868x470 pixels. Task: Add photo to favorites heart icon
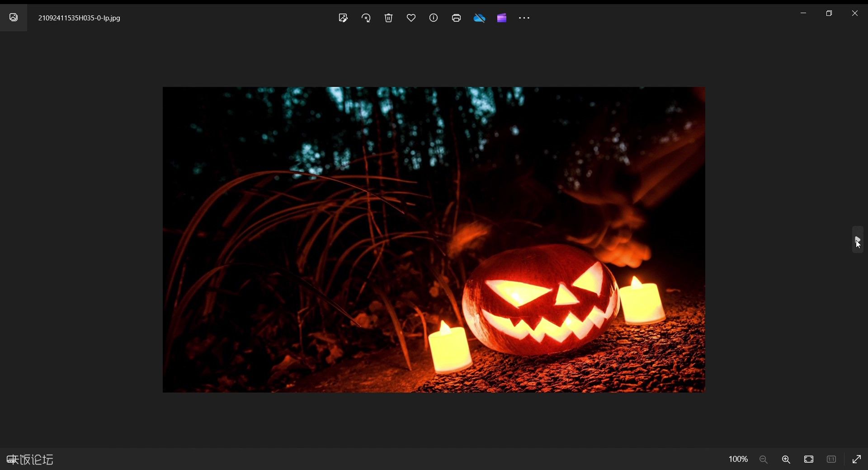tap(411, 18)
